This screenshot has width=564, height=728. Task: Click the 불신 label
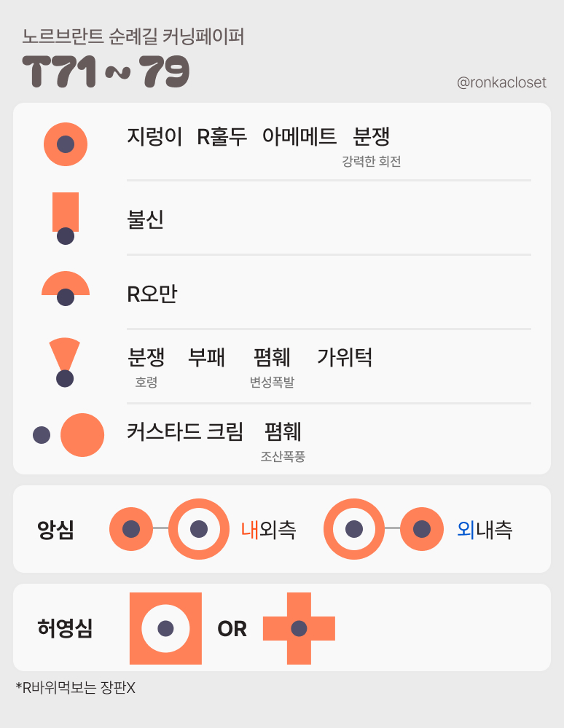pyautogui.click(x=145, y=219)
